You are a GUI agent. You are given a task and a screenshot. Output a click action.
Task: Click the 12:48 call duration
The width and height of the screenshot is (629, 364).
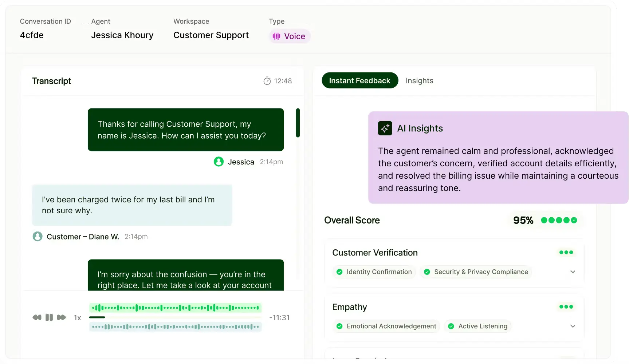coord(283,81)
